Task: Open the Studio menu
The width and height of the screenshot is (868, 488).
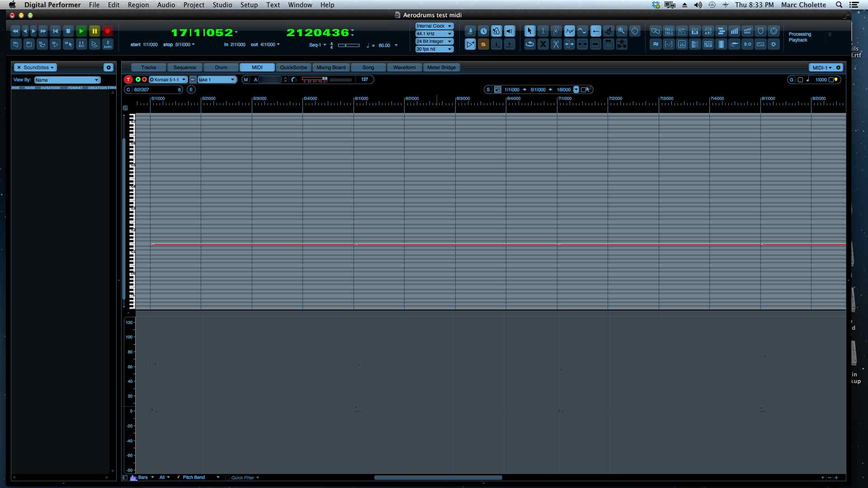Action: pos(222,5)
